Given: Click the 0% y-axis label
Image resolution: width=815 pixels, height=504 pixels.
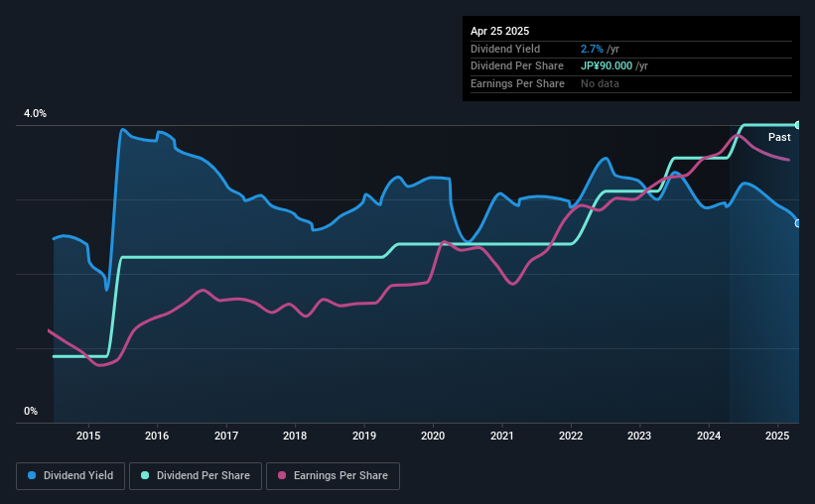Looking at the screenshot, I should pyautogui.click(x=31, y=411).
